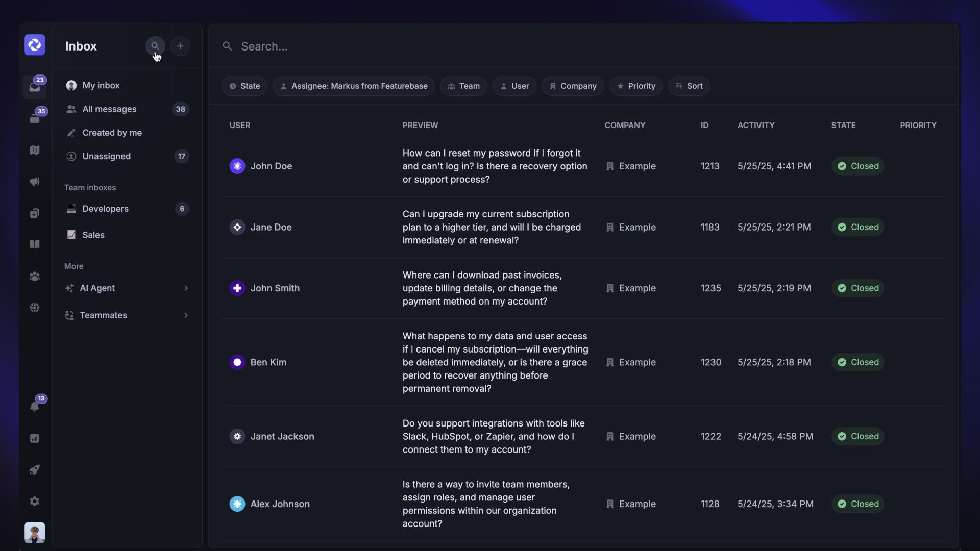
Task: Open the globe icon in sidebar
Action: click(35, 307)
